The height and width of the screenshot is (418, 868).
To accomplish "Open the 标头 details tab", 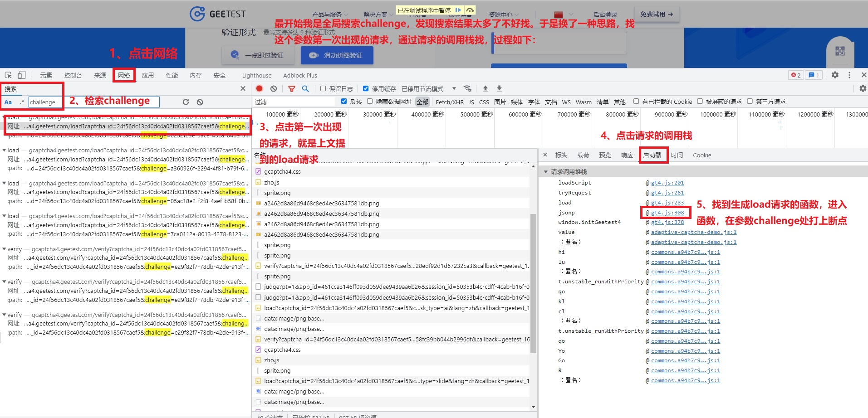I will [561, 155].
